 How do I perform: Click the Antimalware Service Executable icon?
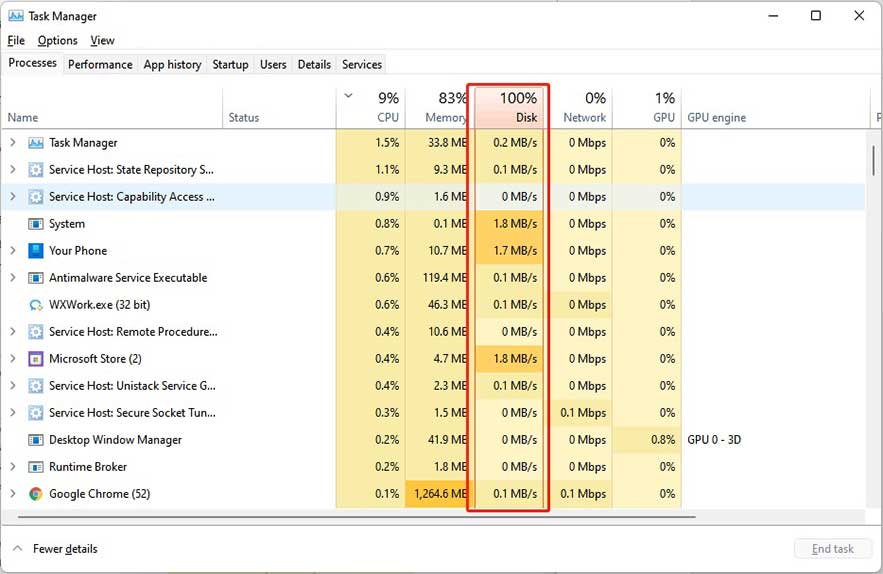pos(35,278)
